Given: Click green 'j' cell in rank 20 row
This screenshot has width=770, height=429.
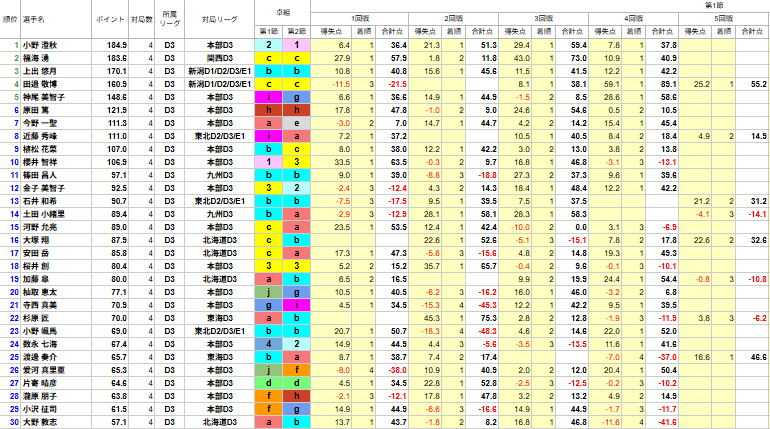Looking at the screenshot, I should click(269, 292).
